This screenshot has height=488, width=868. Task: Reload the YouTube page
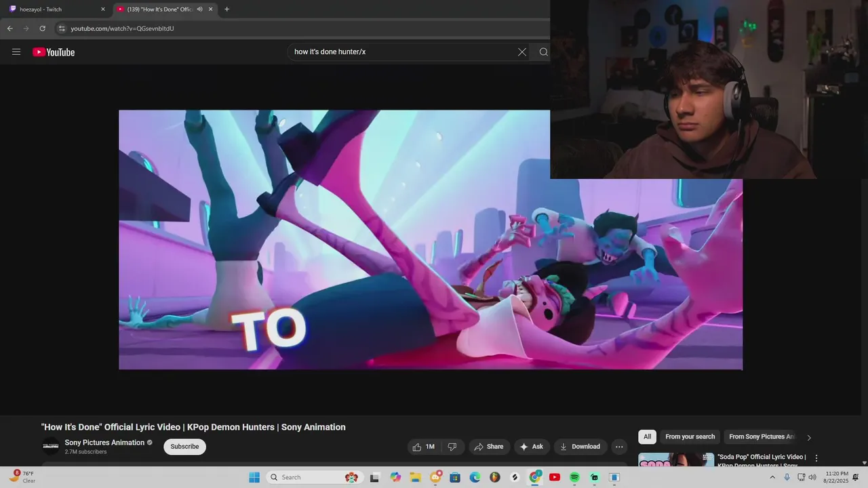[43, 28]
